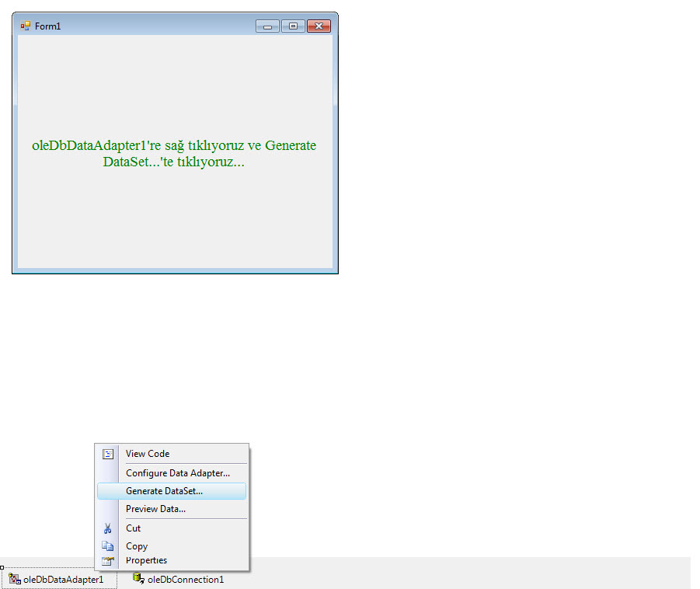Click the green instruction label on Form1
700x589 pixels.
point(174,154)
